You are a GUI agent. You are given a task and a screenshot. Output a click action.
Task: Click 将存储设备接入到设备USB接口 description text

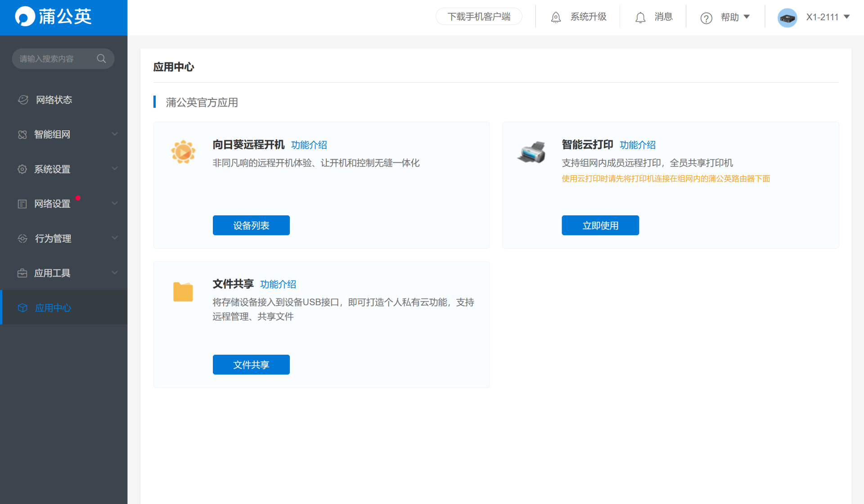point(343,309)
